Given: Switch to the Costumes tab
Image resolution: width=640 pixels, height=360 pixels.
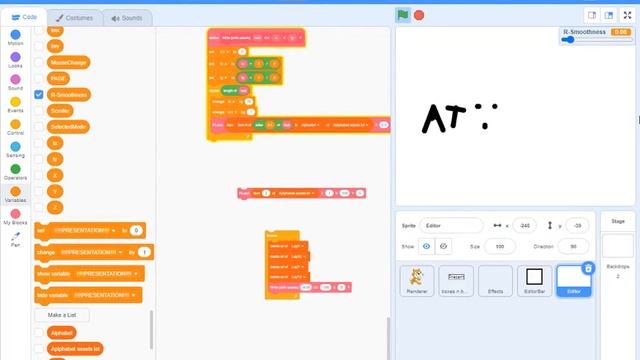Looking at the screenshot, I should point(74,18).
